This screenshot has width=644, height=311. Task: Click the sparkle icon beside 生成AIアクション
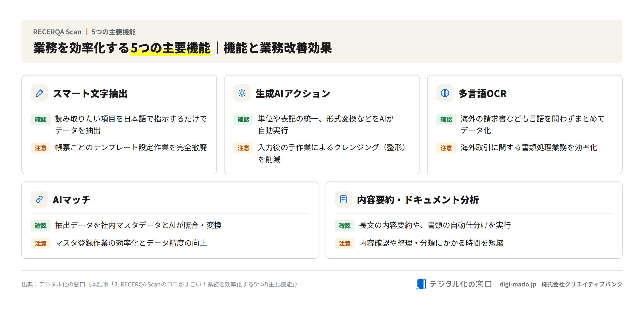tap(242, 93)
